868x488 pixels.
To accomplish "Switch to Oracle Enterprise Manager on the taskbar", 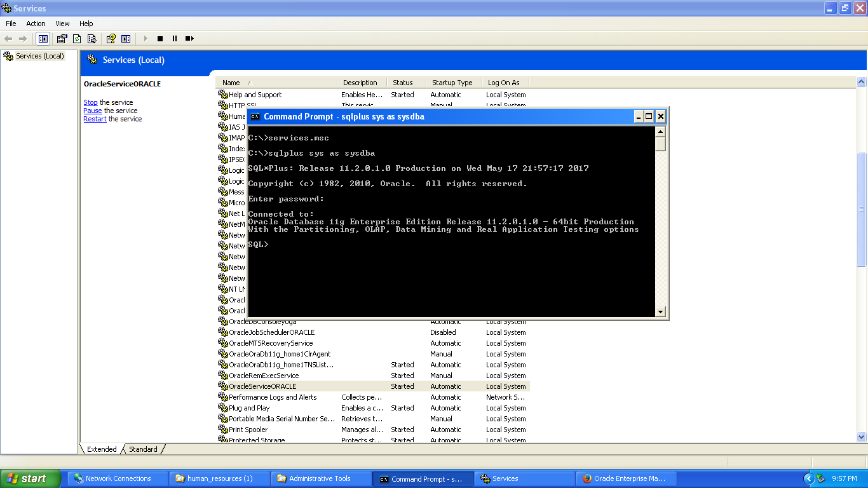I will pos(626,478).
